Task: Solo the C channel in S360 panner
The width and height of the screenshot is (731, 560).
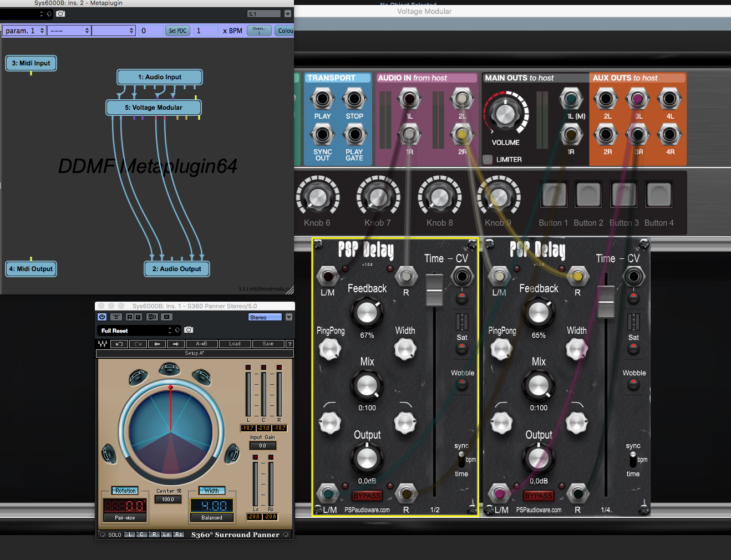Action: (x=141, y=534)
